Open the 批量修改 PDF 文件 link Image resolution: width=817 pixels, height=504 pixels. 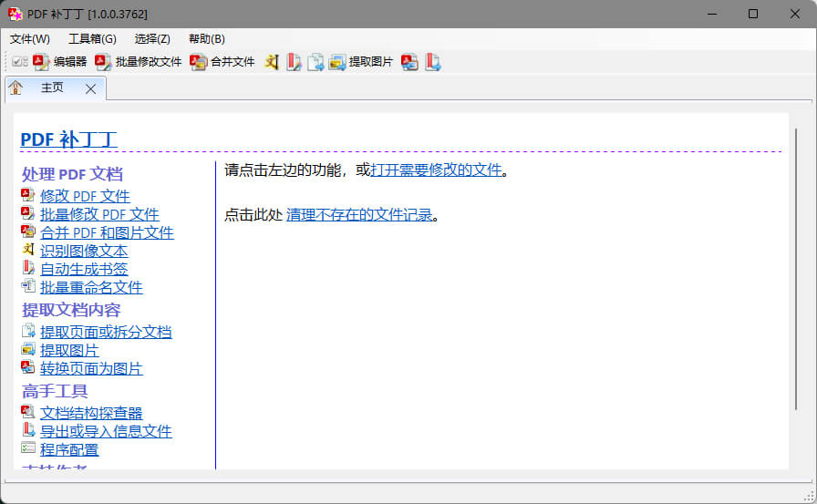(x=99, y=214)
